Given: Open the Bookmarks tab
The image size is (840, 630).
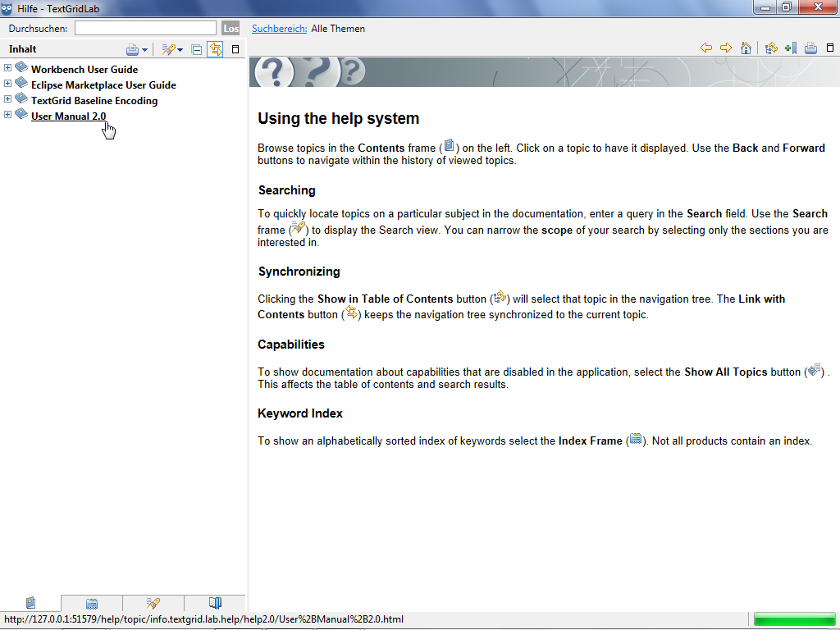Looking at the screenshot, I should click(x=215, y=604).
